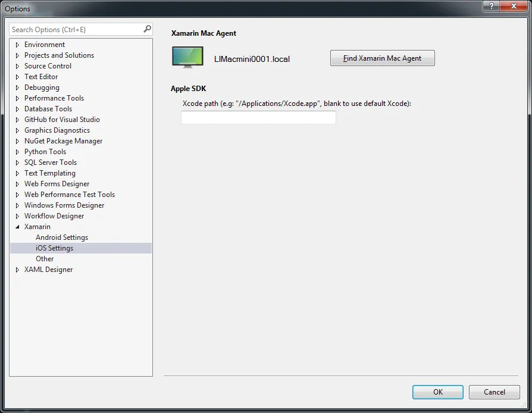This screenshot has height=413, width=532.
Task: Click the Xcode path input box
Action: pos(258,117)
